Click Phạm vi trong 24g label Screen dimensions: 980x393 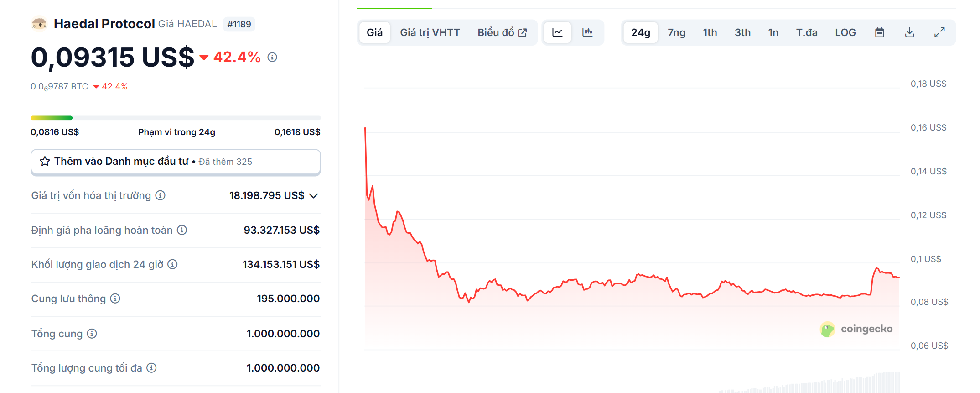pyautogui.click(x=177, y=132)
